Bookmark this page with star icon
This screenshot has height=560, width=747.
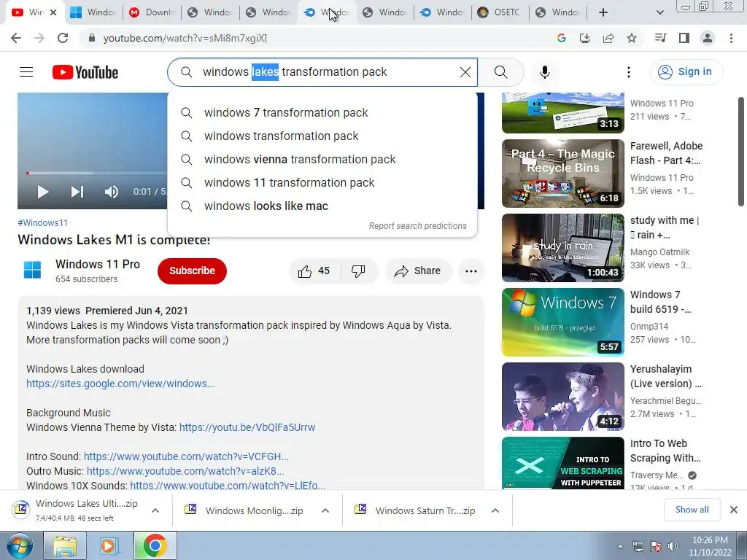click(x=632, y=38)
